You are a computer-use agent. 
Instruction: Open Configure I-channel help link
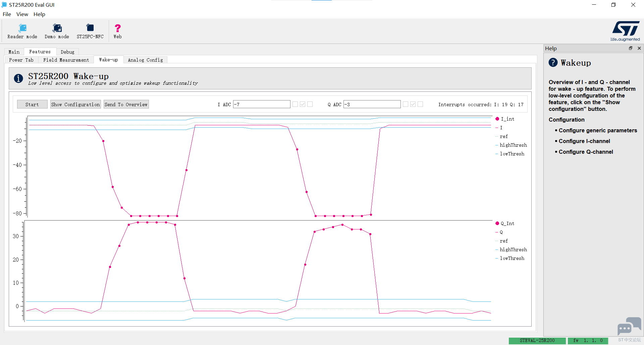pos(584,141)
